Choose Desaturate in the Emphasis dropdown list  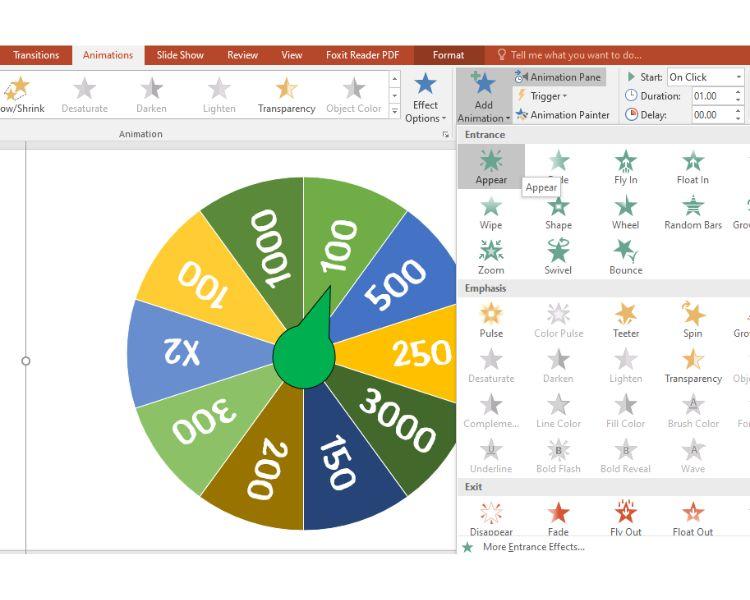coord(491,366)
